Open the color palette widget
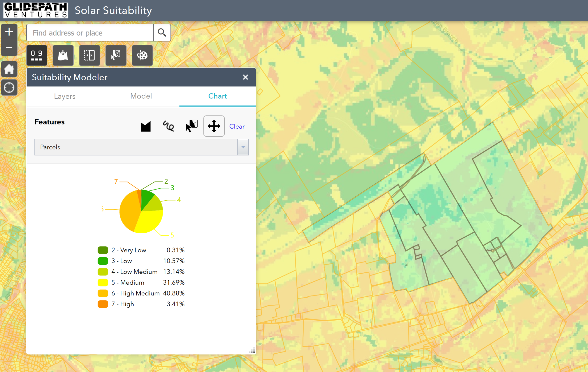The height and width of the screenshot is (372, 588). click(x=142, y=56)
